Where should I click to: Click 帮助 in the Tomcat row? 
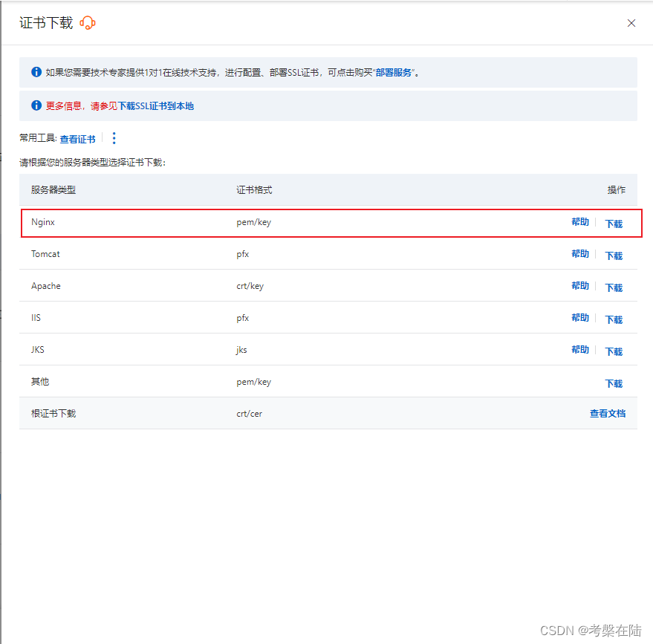click(x=579, y=253)
